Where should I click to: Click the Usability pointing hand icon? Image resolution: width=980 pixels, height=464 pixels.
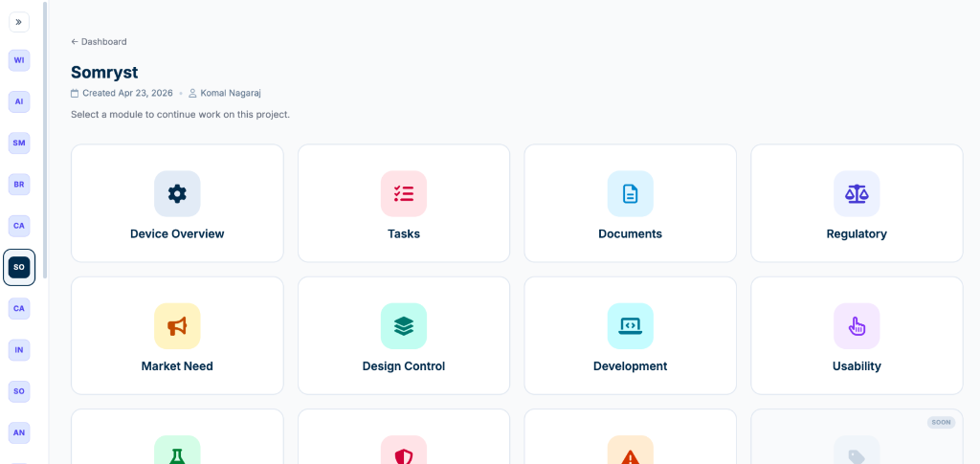(x=857, y=326)
